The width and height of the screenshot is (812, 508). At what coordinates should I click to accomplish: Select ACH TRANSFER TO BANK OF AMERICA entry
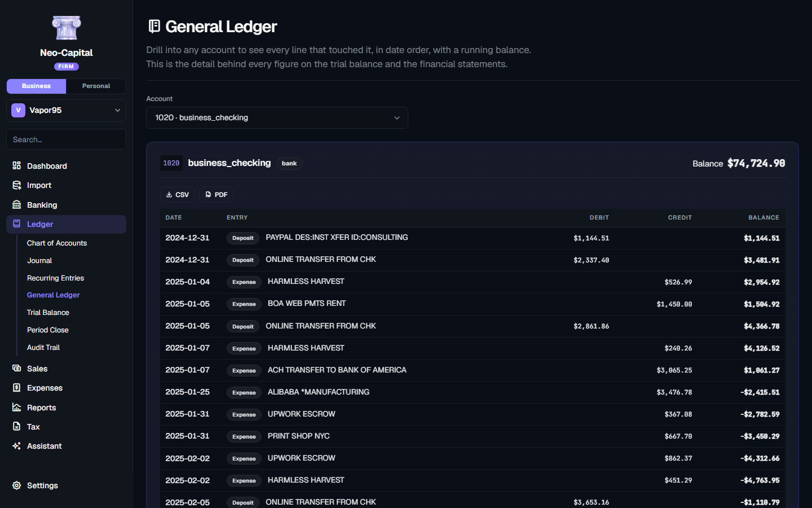pos(337,370)
